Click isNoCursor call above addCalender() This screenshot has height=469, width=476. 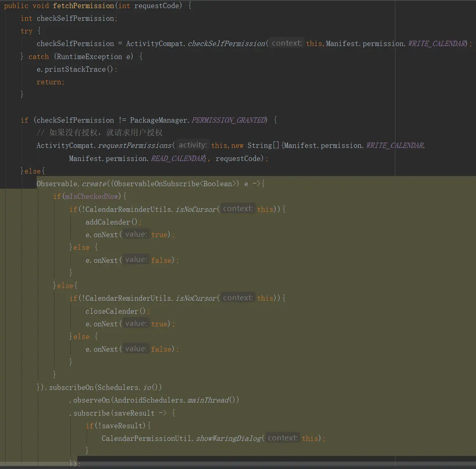[196, 209]
